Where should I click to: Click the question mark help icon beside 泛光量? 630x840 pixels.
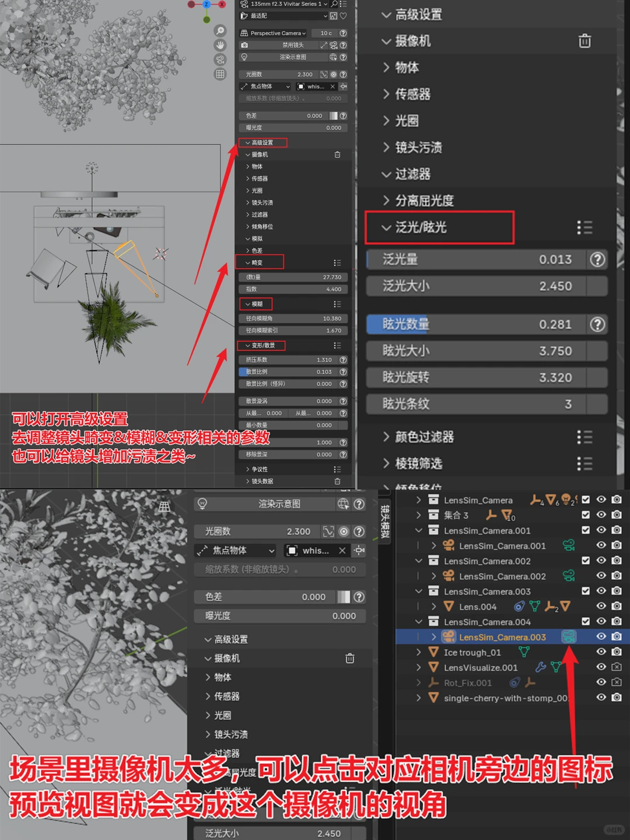click(x=597, y=260)
